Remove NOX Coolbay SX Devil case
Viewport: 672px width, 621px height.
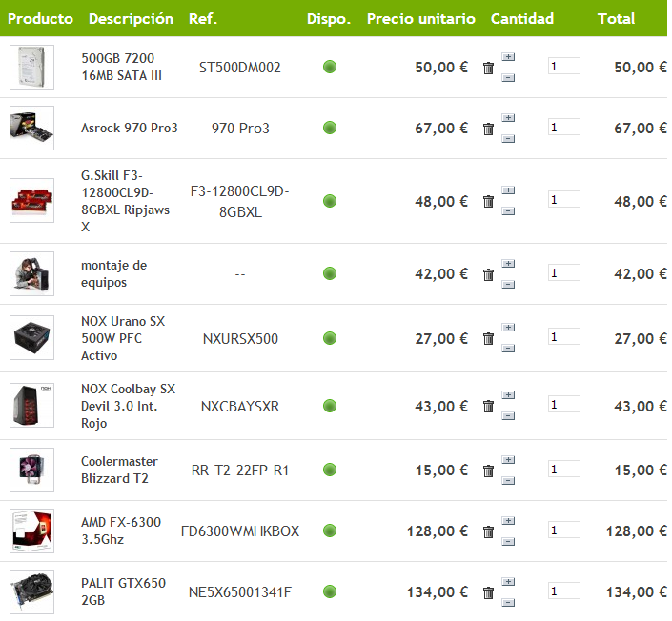(x=488, y=406)
